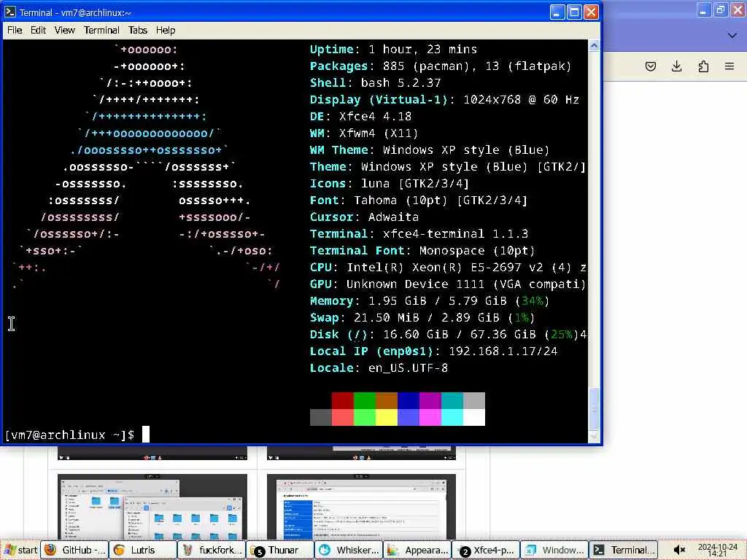Save page to Pocket in Firefox toolbar

click(650, 66)
